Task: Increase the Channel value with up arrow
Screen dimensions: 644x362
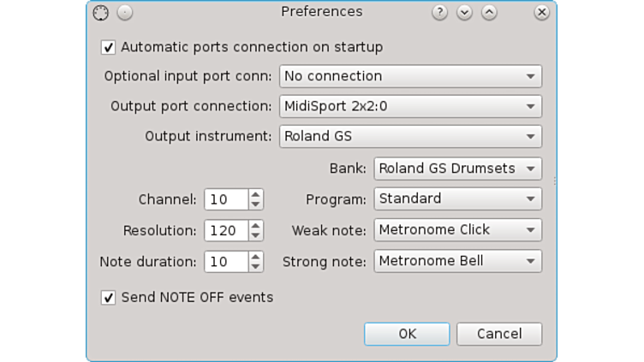Action: (x=255, y=194)
